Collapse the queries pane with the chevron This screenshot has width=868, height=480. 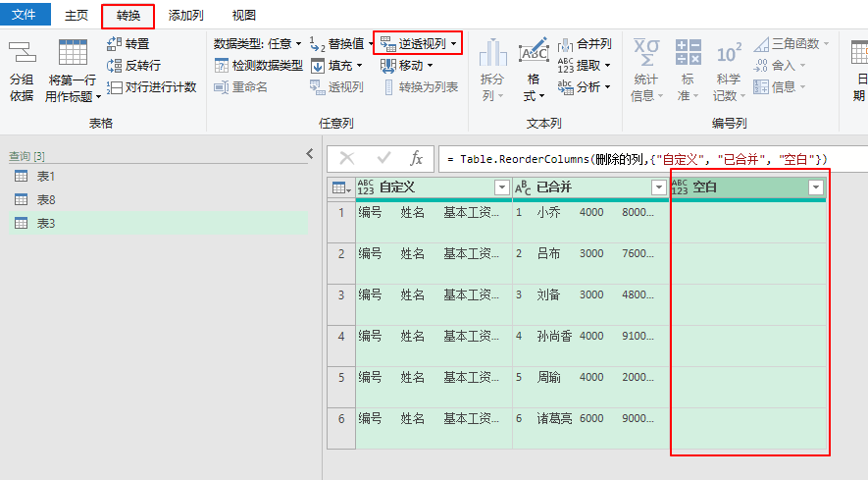(x=310, y=153)
